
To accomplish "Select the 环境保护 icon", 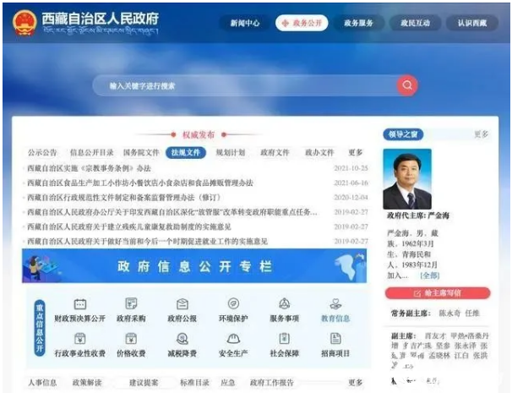I will (233, 304).
